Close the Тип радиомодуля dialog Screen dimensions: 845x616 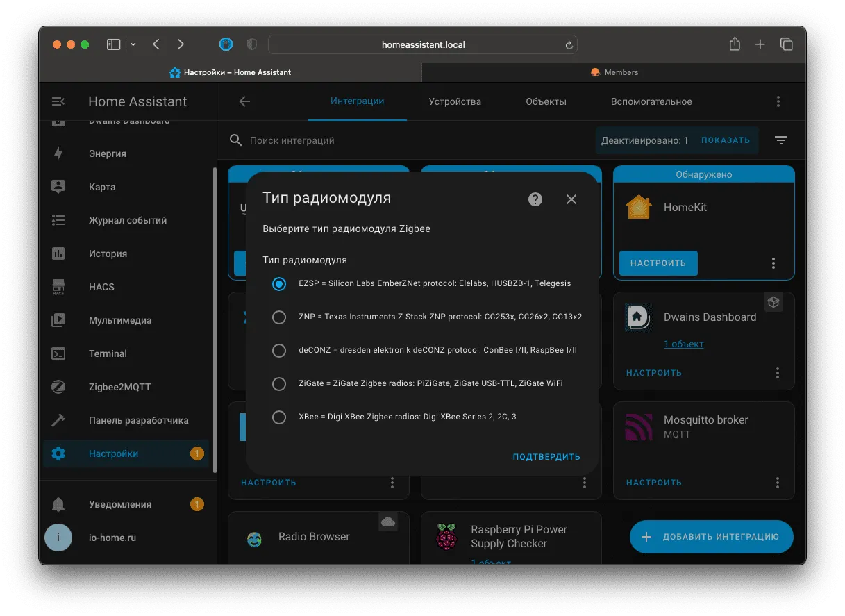point(571,199)
